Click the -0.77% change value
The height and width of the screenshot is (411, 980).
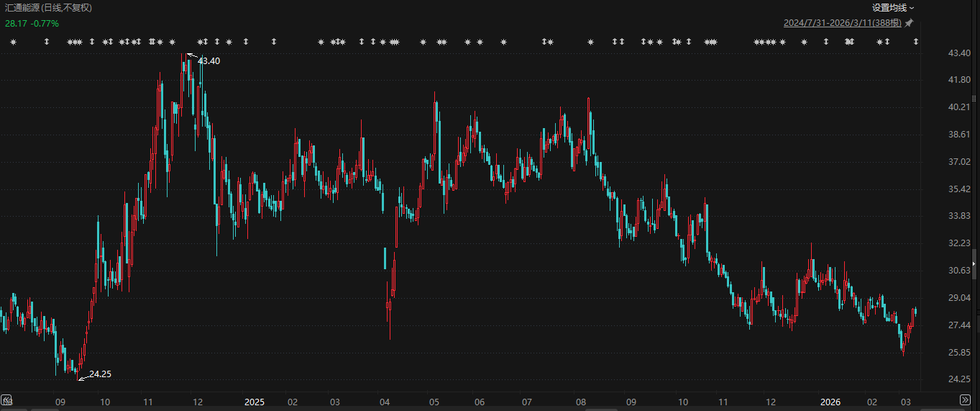(x=45, y=23)
